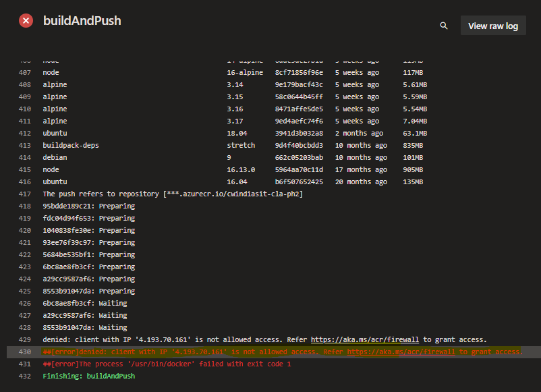541x392 pixels.
Task: Click line number 417 of the log
Action: pyautogui.click(x=25, y=194)
